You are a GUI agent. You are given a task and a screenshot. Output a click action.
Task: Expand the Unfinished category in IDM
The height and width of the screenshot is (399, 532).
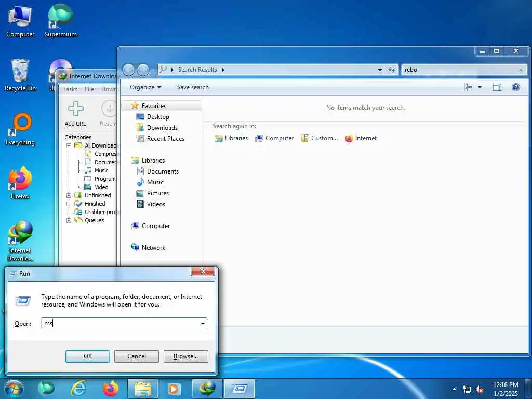69,195
